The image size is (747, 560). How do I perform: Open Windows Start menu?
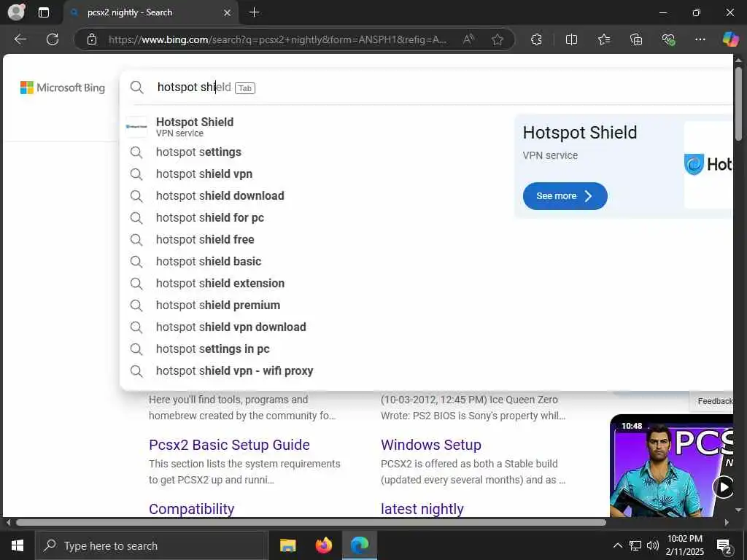point(18,545)
